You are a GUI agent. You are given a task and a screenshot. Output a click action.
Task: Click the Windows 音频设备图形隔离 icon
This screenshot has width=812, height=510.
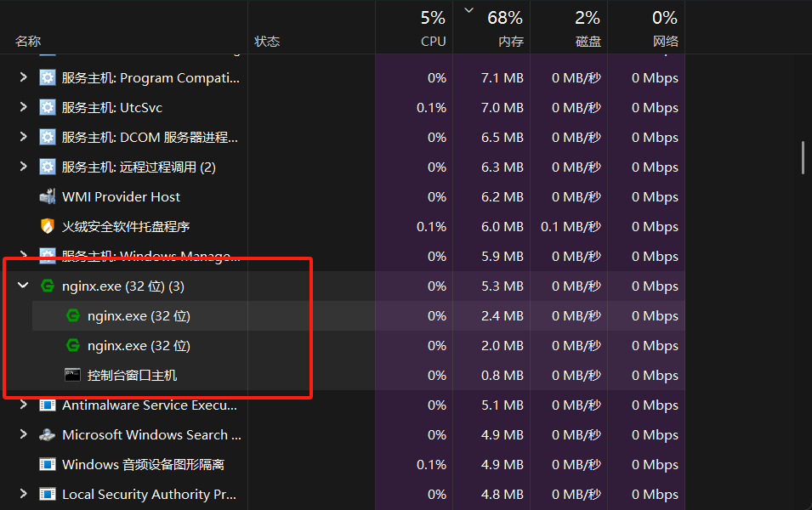[x=47, y=464]
